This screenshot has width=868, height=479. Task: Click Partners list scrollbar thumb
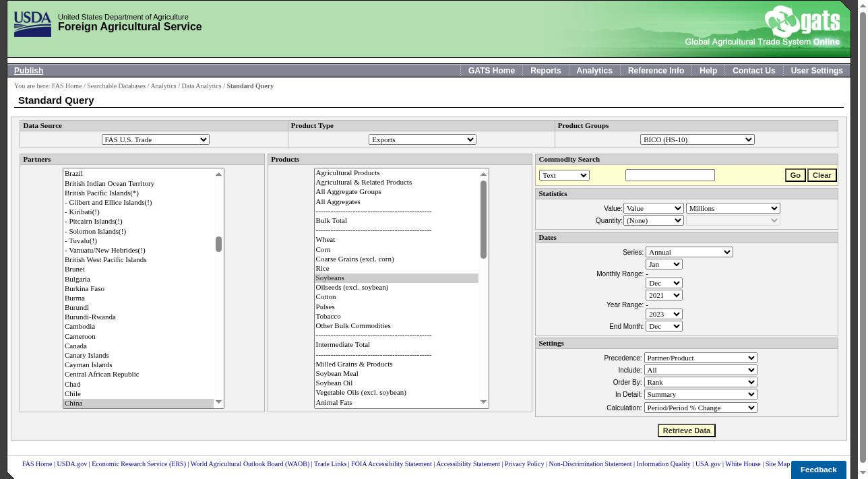tap(218, 244)
